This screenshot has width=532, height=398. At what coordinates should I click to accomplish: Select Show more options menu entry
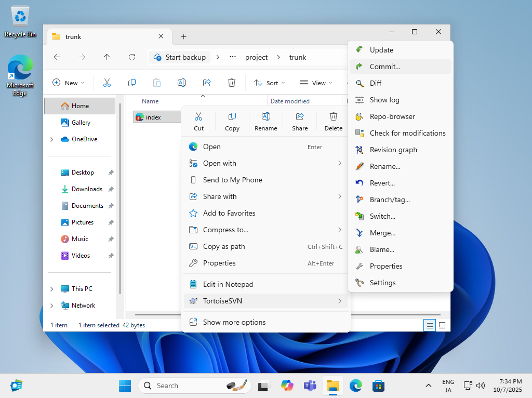pos(234,322)
